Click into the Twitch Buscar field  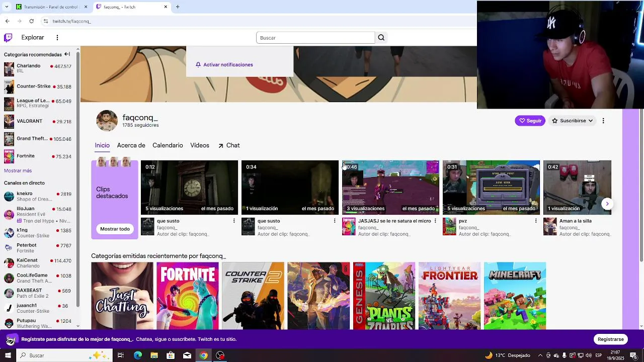coord(315,38)
